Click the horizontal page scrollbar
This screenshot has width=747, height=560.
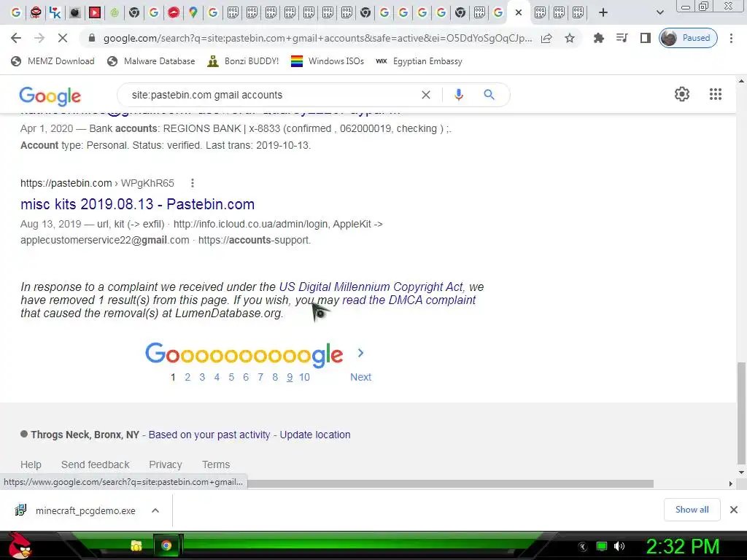(x=451, y=484)
